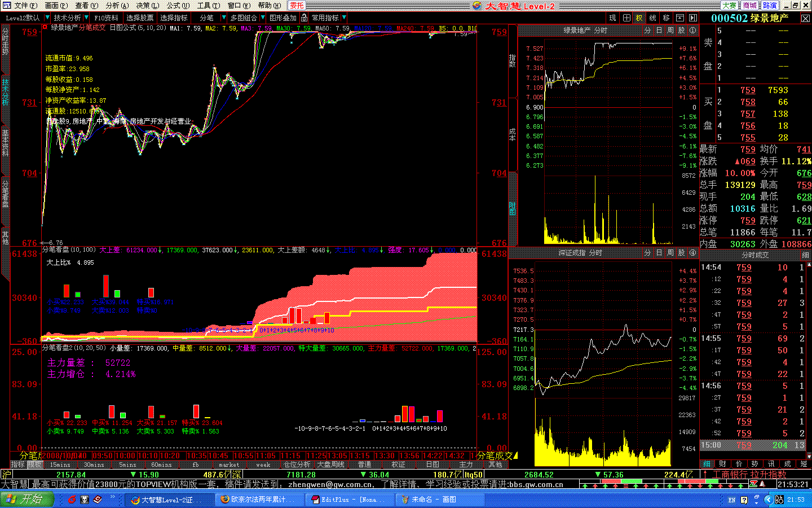Select 周 in 深证成指 分时 panel header
812x508 pixels.
[x=670, y=253]
